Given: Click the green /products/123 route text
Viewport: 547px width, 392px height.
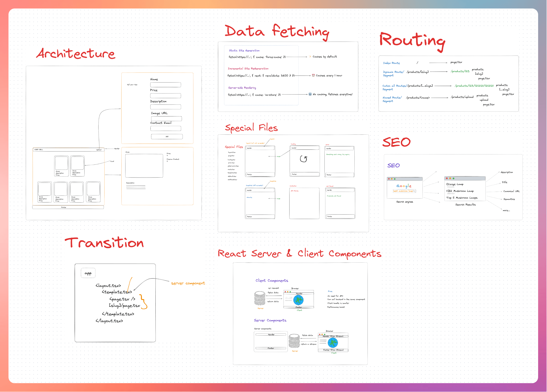Looking at the screenshot, I should (x=460, y=71).
